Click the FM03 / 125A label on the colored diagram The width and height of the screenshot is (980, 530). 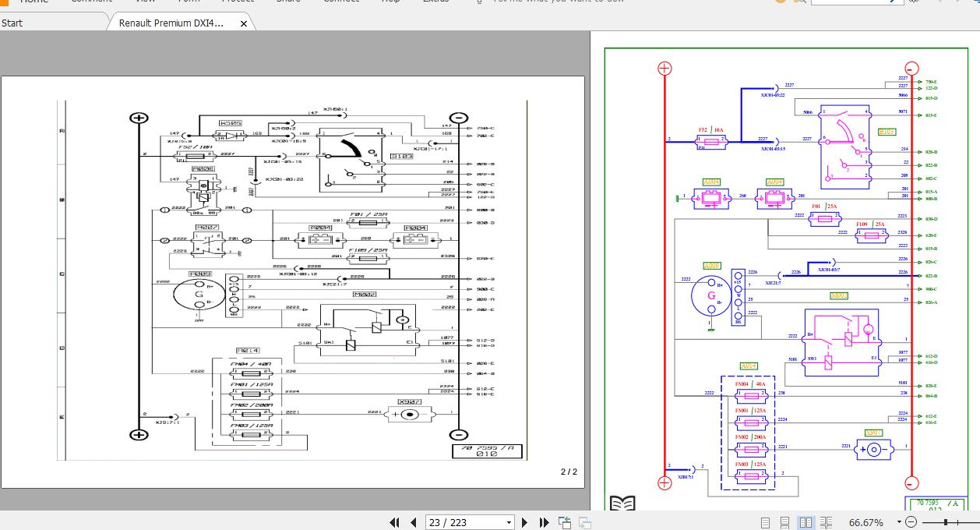[x=750, y=465]
